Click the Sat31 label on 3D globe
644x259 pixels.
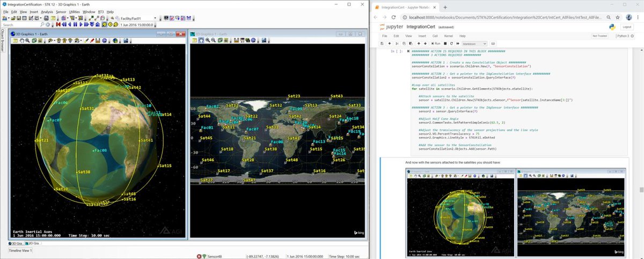87,109
